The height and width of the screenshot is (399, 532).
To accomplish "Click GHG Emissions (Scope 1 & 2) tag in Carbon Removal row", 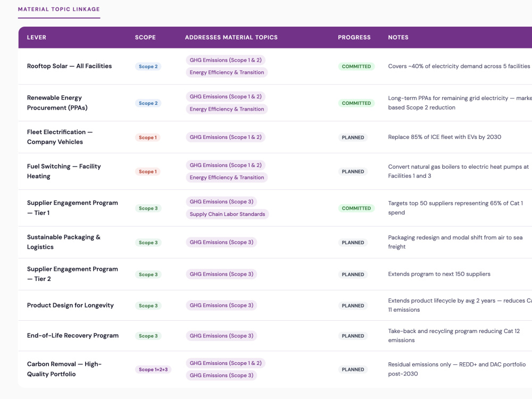I will (226, 363).
